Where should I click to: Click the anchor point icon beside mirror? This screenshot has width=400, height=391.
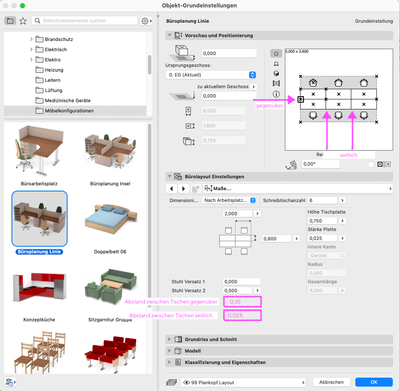(388, 164)
